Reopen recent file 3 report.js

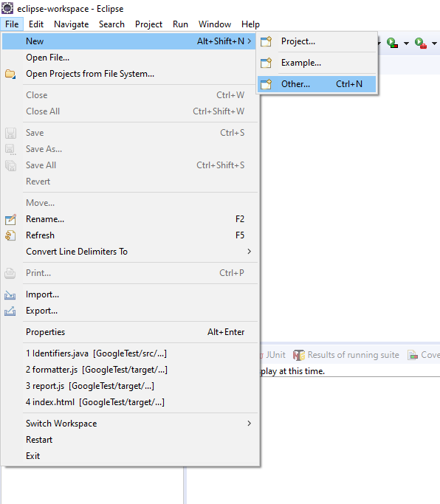tap(130, 386)
